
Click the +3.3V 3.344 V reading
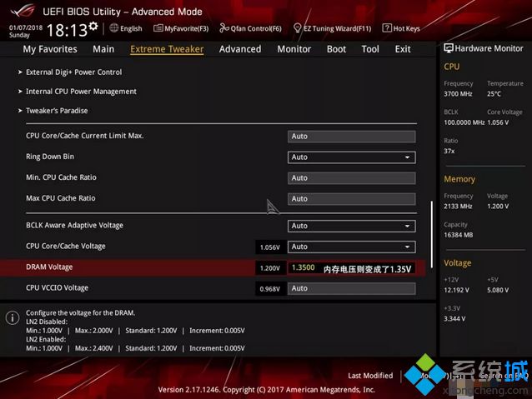tap(454, 319)
